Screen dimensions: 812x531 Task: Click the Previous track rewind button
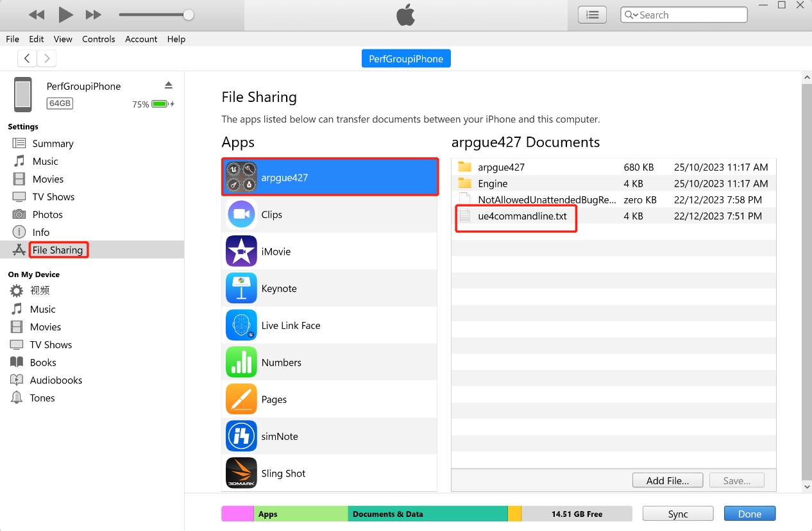[37, 14]
